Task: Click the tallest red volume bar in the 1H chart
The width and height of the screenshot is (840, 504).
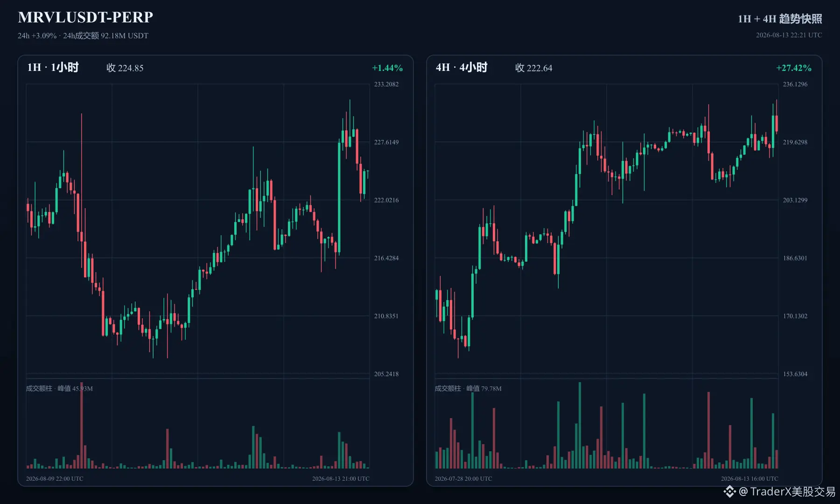Action: [81, 426]
